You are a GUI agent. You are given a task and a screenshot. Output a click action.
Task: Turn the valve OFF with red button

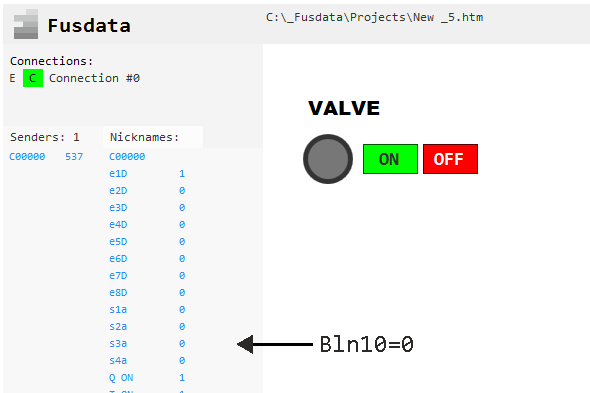point(450,159)
